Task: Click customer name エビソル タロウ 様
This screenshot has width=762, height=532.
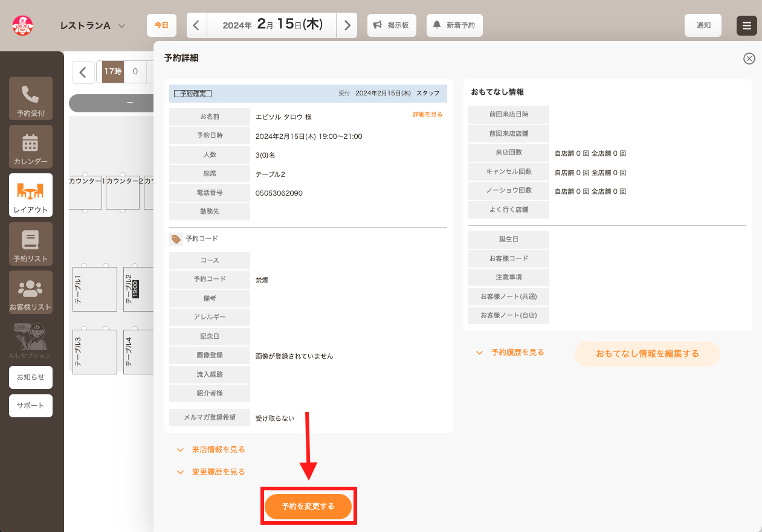Action: point(284,117)
